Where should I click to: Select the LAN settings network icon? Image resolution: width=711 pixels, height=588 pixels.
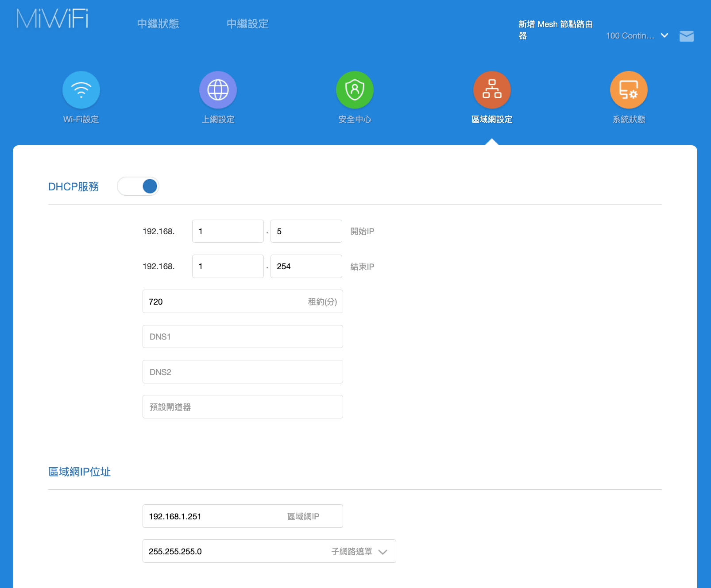coord(491,90)
